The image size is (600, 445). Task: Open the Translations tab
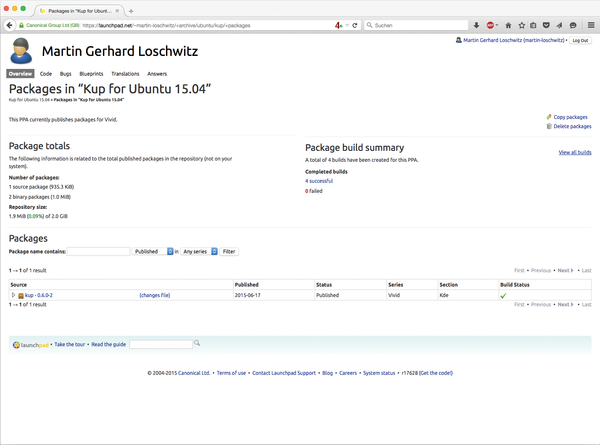click(125, 73)
